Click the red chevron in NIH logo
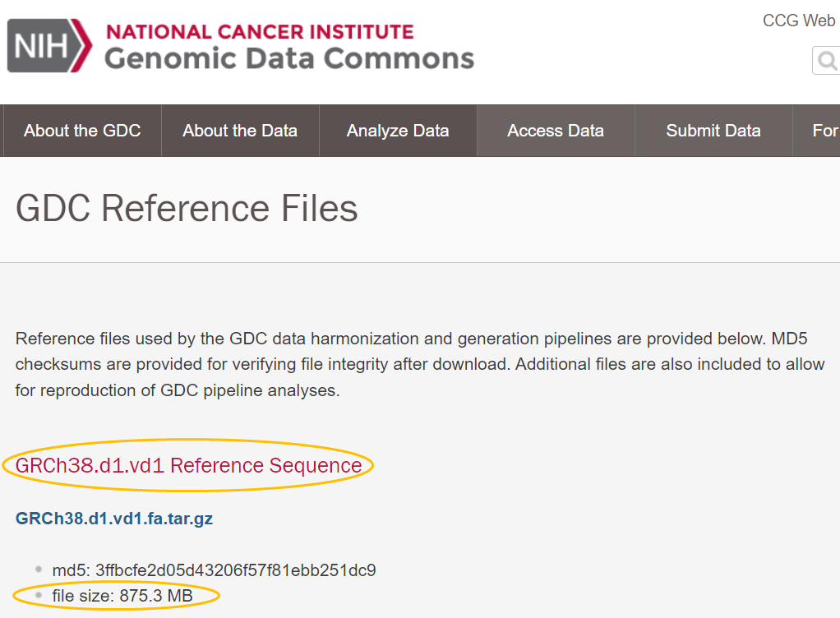Viewport: 840px width, 618px height. pyautogui.click(x=81, y=45)
